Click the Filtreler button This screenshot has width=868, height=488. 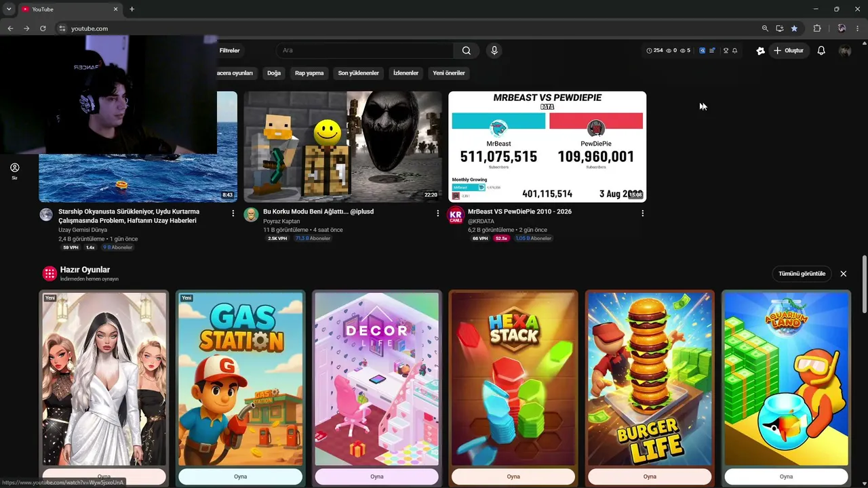coord(229,51)
